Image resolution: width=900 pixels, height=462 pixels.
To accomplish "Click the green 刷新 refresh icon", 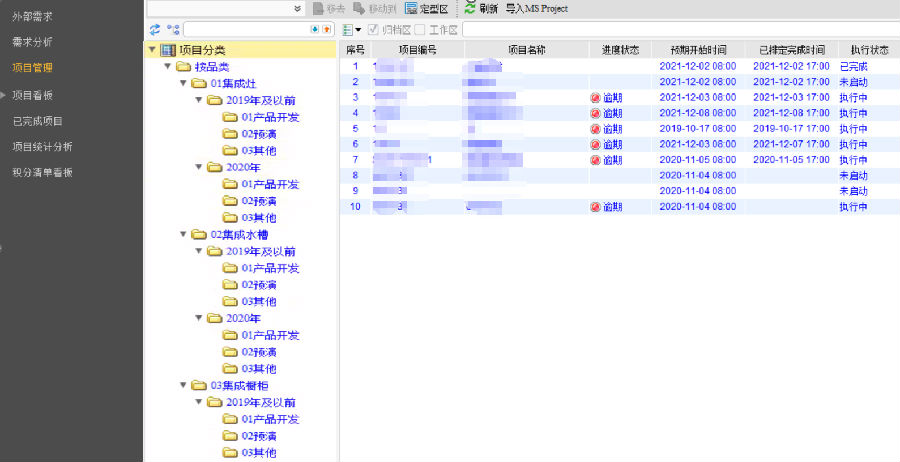I will (x=470, y=8).
